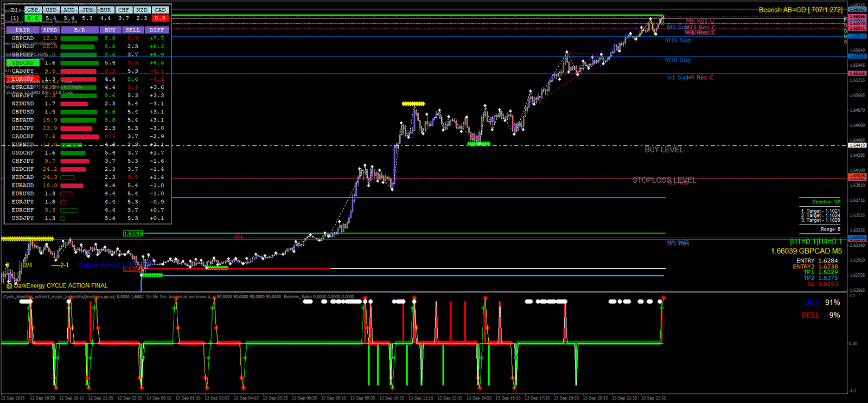Click the Bearish AB=CD pattern label top right
The image size is (868, 403).
(x=800, y=10)
